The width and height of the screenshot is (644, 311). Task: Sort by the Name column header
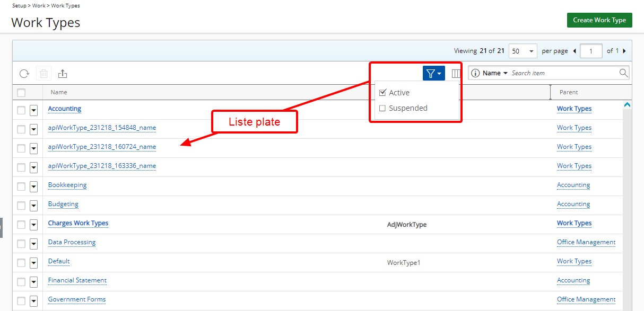tap(59, 92)
